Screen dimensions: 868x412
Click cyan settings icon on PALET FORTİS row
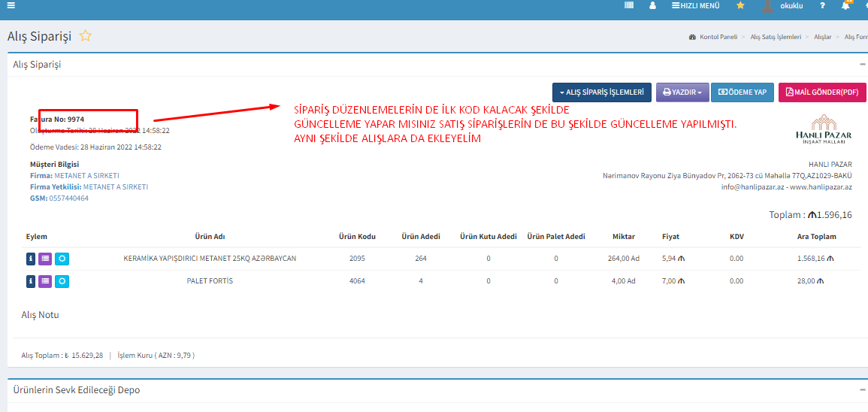coord(62,281)
